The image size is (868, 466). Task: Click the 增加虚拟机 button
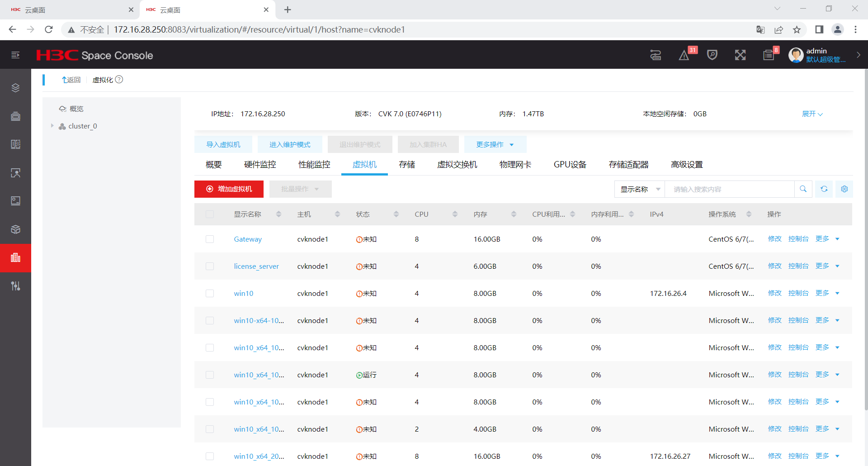[x=229, y=189]
